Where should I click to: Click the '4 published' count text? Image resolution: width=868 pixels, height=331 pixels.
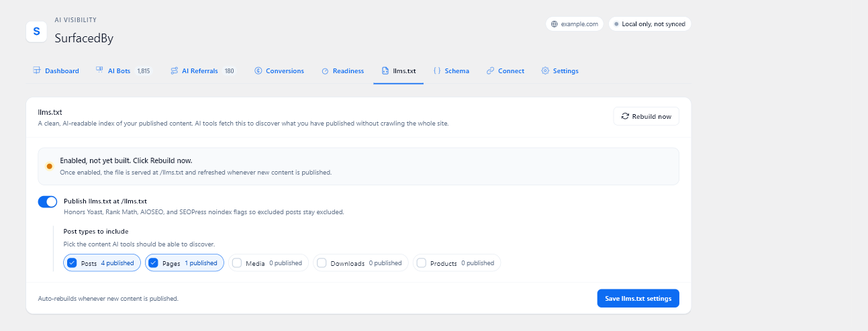[117, 263]
